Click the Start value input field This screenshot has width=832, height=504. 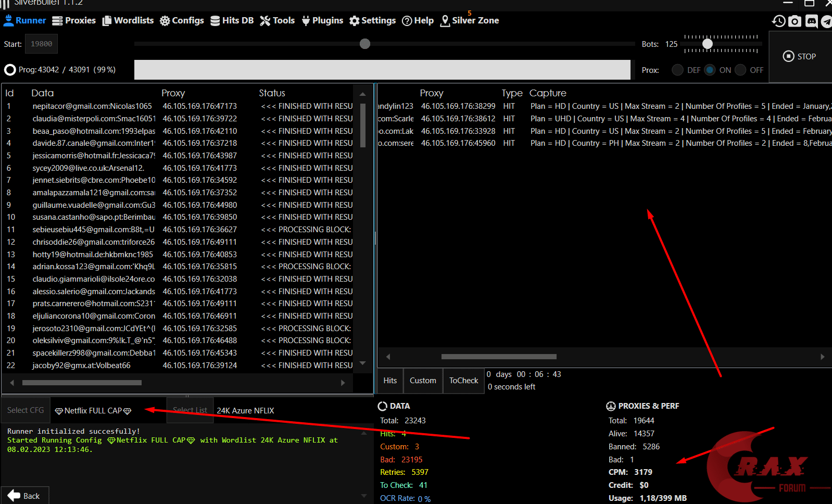41,44
